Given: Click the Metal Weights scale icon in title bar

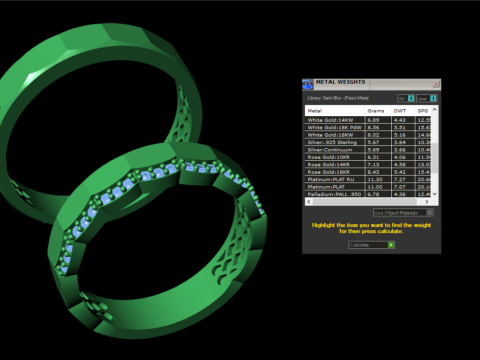Looking at the screenshot, I should coord(308,84).
